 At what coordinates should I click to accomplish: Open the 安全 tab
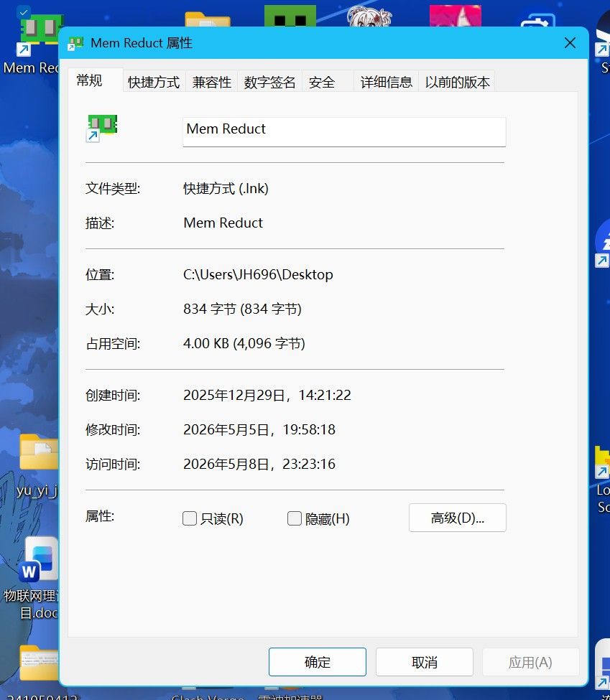328,82
